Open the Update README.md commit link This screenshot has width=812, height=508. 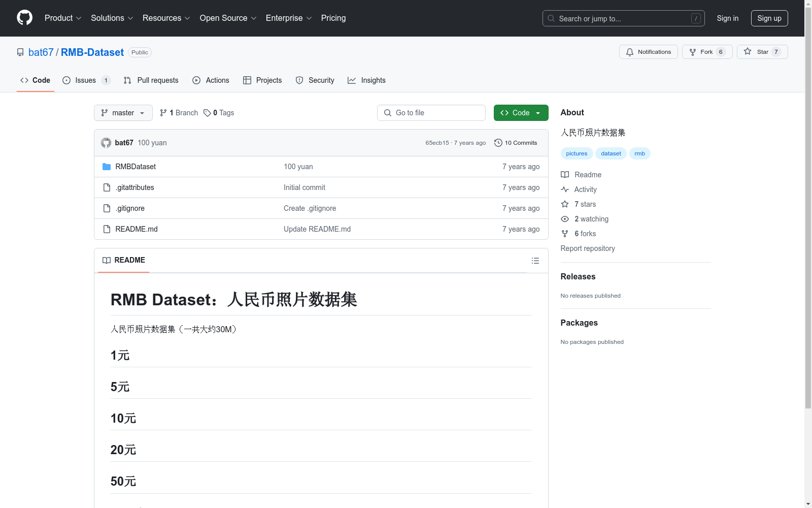click(317, 229)
